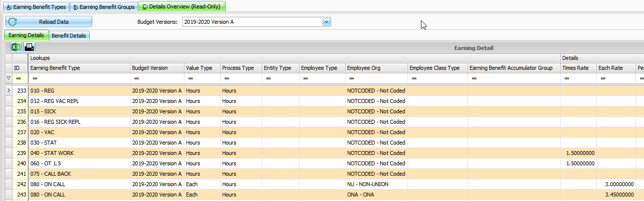The height and width of the screenshot is (201, 644).
Task: Click filter field under Times Rate
Action: 579,78
